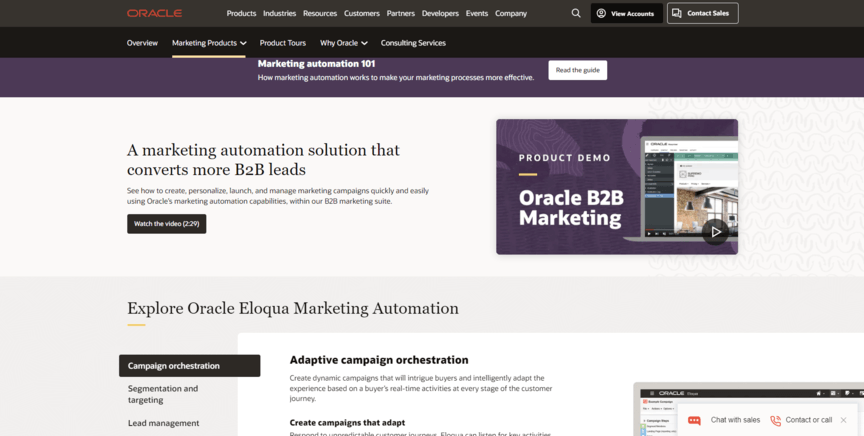Open the Product Tours tab
This screenshot has height=436, width=864.
[x=283, y=42]
